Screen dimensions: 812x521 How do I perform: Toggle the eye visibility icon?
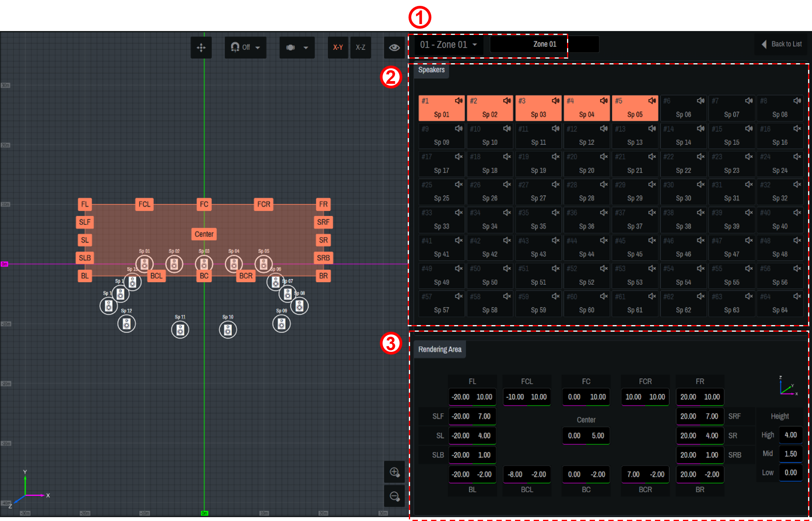(394, 48)
